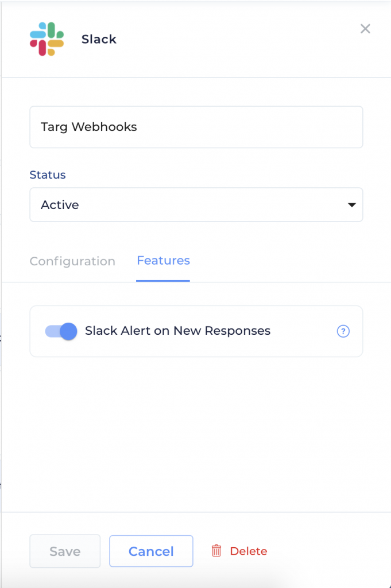The image size is (391, 588).
Task: Click the Save button
Action: 65,551
